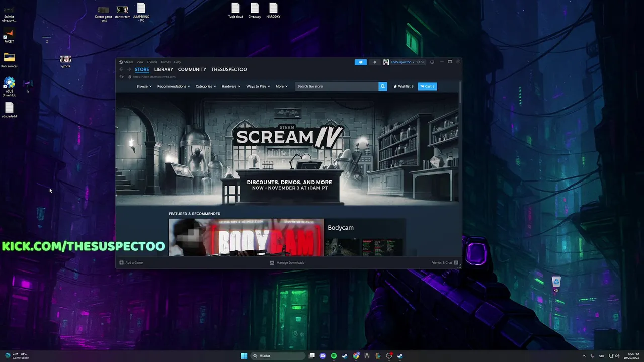This screenshot has height=362, width=644.
Task: Open Google Chrome from the taskbar
Action: (356, 356)
